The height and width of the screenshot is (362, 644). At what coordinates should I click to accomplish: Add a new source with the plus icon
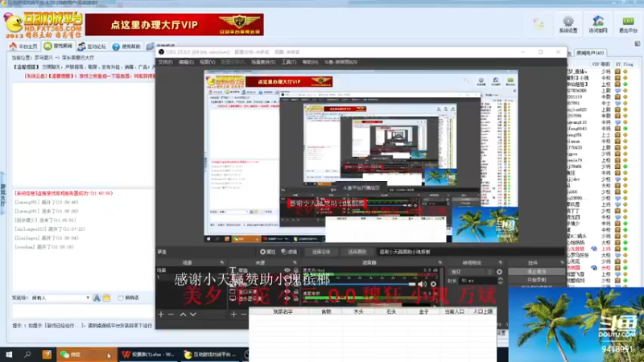tap(233, 315)
